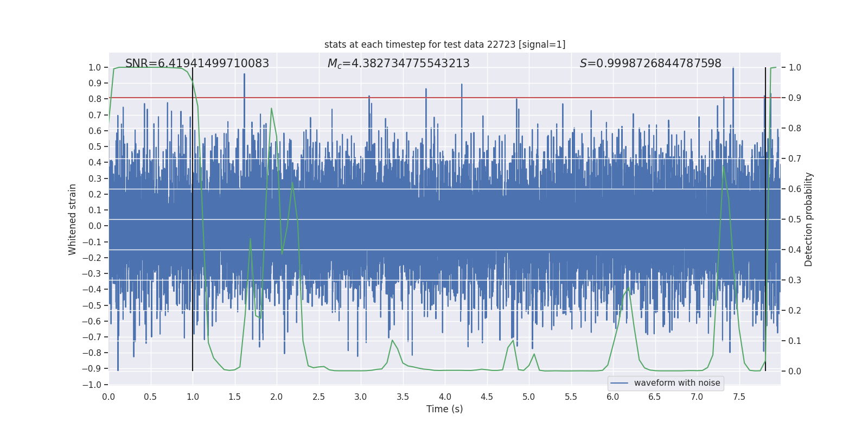Click the Detection probability tick label 0.1
This screenshot has width=868, height=434.
point(795,341)
